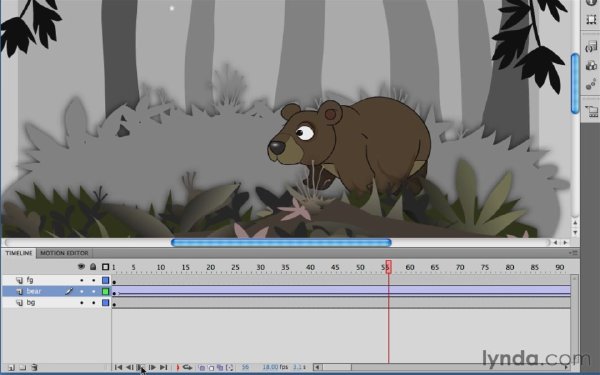Open the Project panel icon
600x375 pixels.
591,111
